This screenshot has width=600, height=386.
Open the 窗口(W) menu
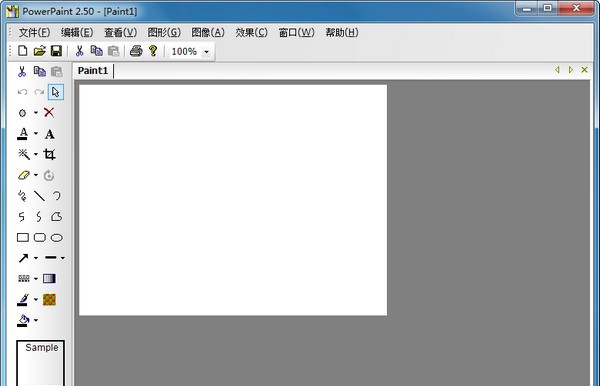point(297,33)
